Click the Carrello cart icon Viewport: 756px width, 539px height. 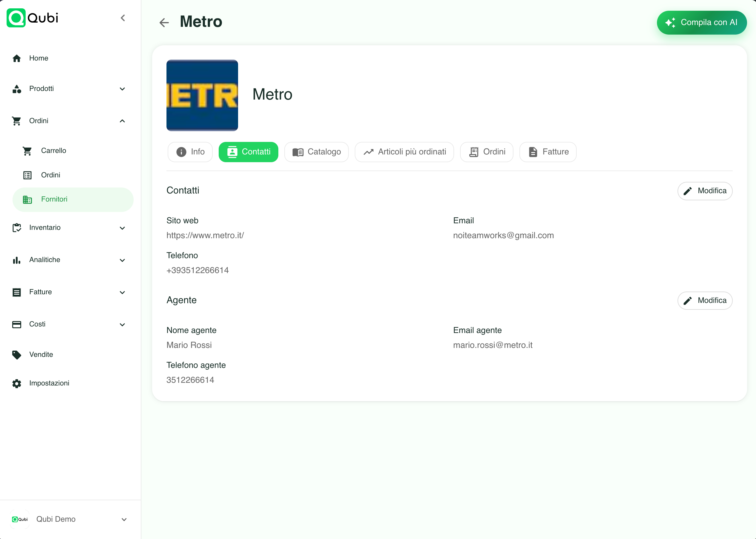[27, 151]
